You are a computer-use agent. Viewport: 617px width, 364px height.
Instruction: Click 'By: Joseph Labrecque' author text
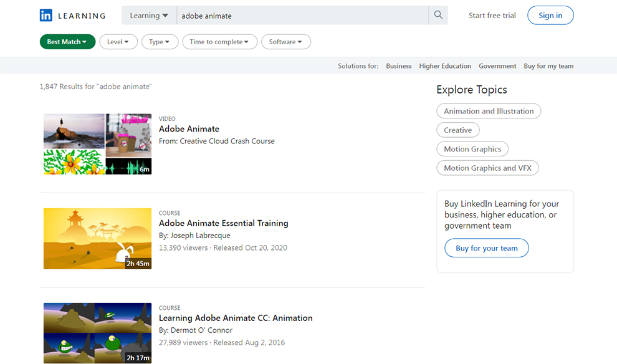pos(194,236)
